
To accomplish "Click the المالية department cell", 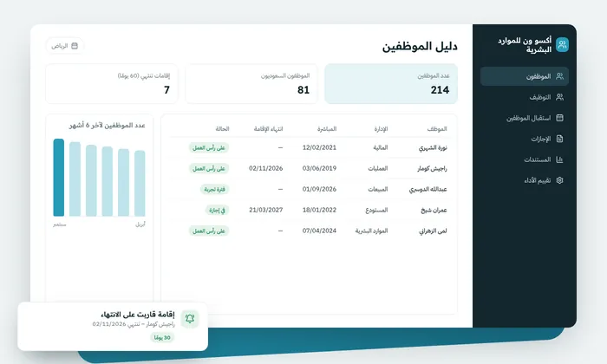I will click(x=380, y=147).
